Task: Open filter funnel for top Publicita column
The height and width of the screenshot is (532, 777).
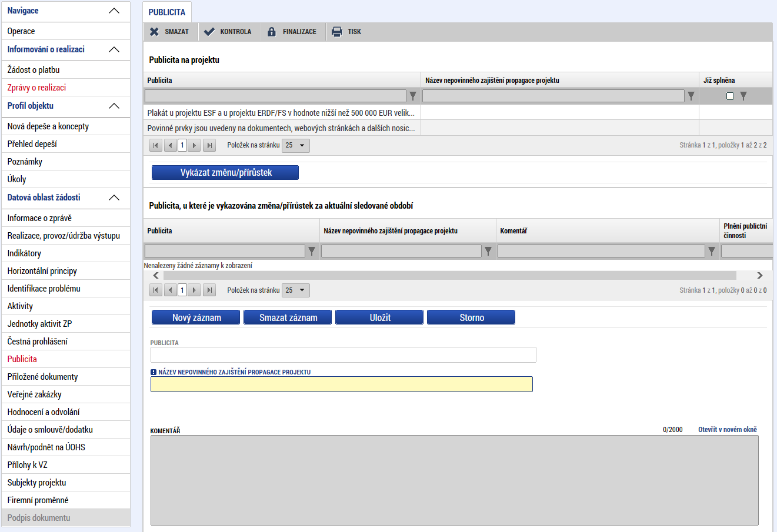Action: [x=413, y=96]
